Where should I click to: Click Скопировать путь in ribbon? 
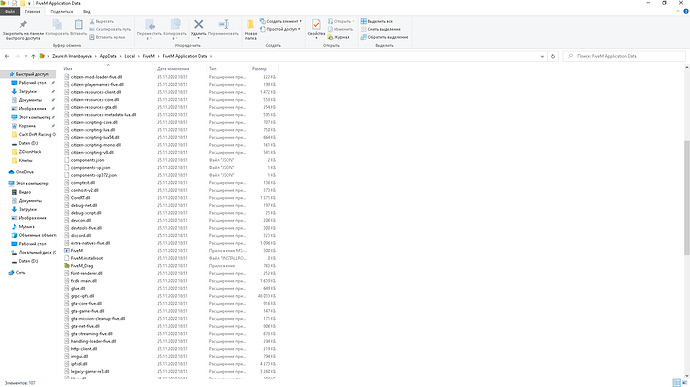[x=110, y=29]
